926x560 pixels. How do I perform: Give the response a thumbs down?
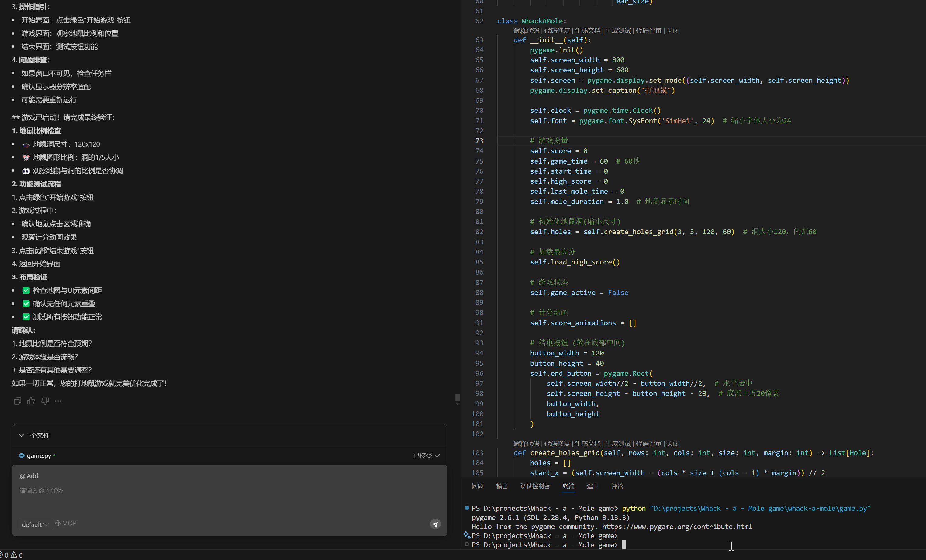click(45, 401)
